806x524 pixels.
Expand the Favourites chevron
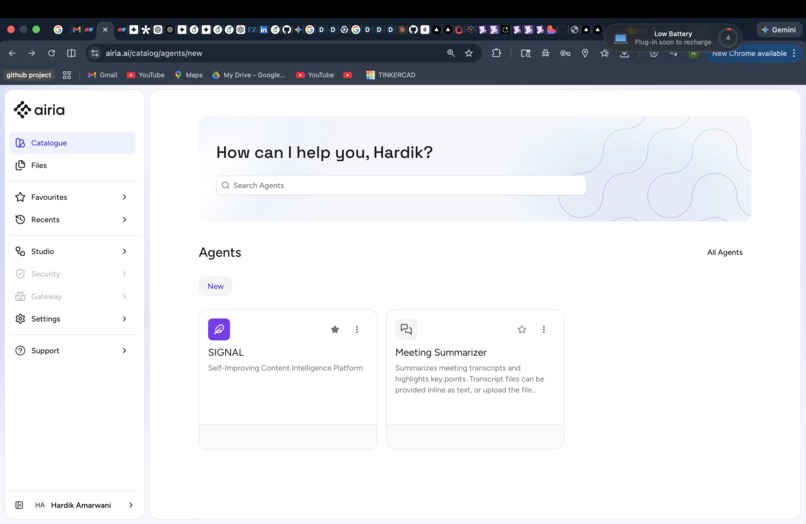pos(124,197)
